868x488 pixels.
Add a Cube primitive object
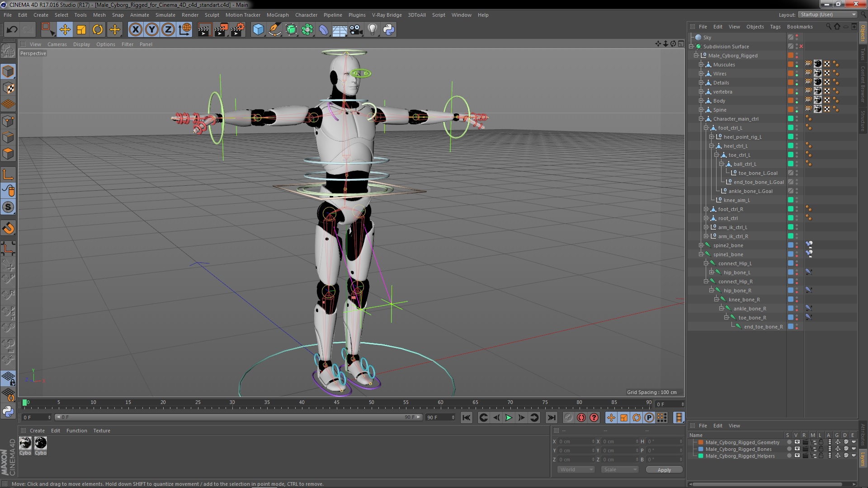tap(258, 30)
